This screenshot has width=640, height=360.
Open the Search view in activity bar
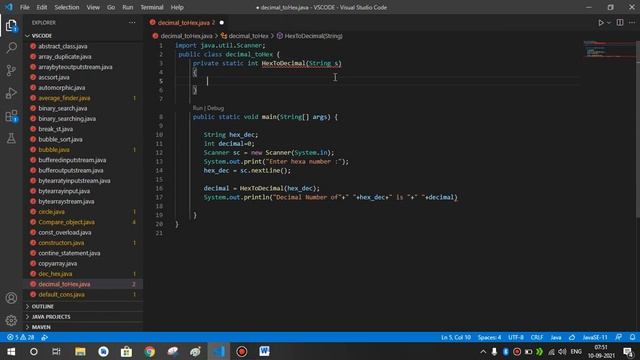click(11, 48)
